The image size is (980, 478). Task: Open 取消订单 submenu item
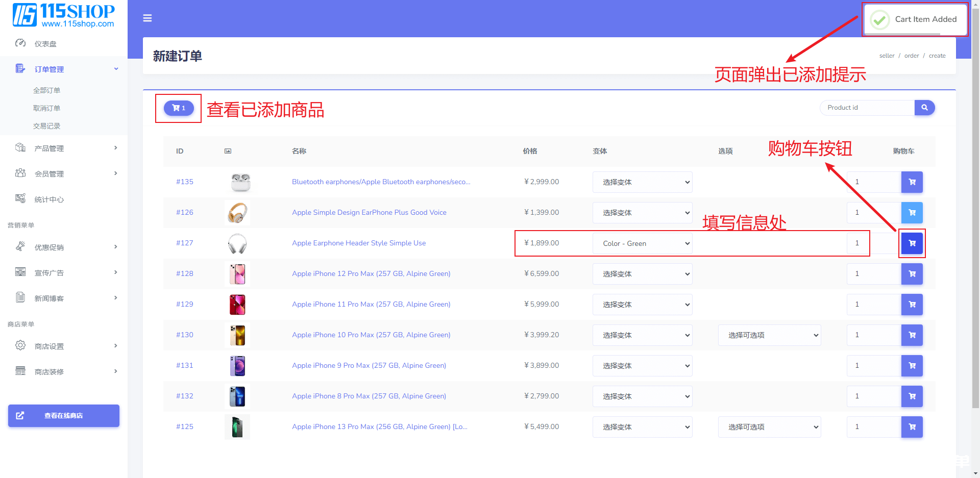47,108
